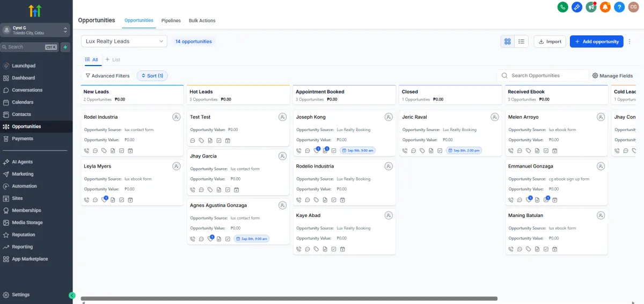Click the call icon on Jeric Raval card
The image size is (644, 304).
tap(405, 150)
